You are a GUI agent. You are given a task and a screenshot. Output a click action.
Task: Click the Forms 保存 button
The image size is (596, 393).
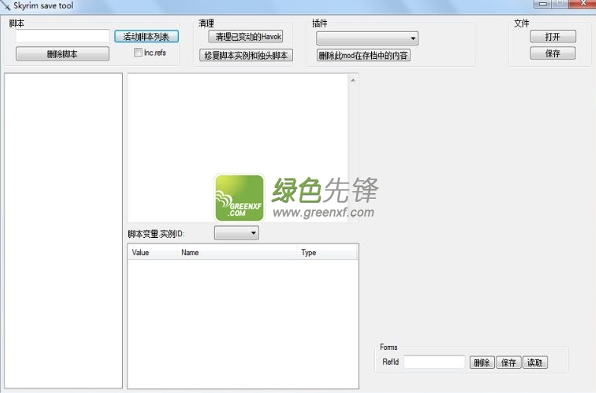pos(509,363)
